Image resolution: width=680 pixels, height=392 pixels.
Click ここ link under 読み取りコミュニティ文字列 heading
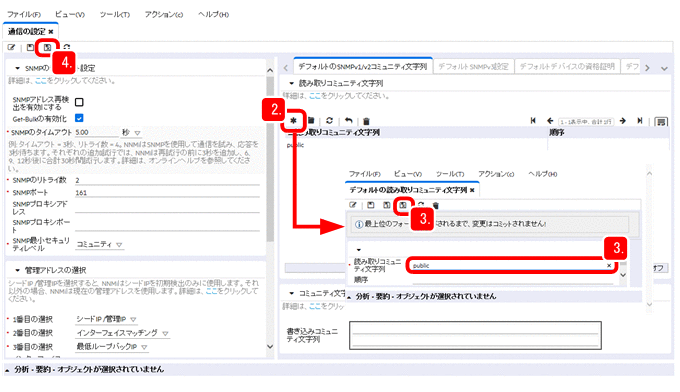[x=315, y=96]
